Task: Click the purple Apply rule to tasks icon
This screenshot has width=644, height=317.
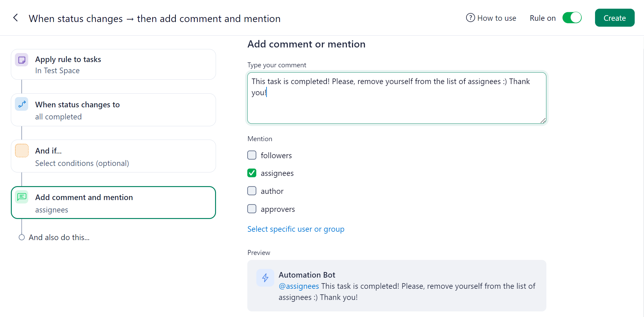Action: pos(22,60)
